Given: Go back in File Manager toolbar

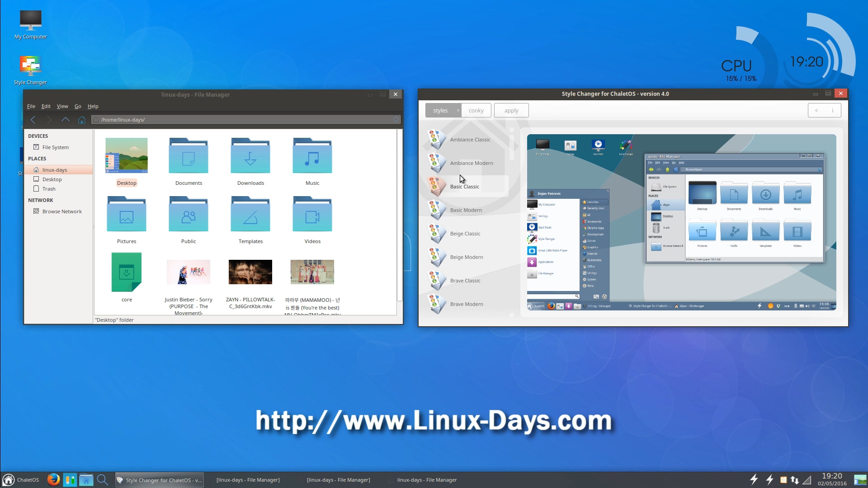Looking at the screenshot, I should pos(33,120).
